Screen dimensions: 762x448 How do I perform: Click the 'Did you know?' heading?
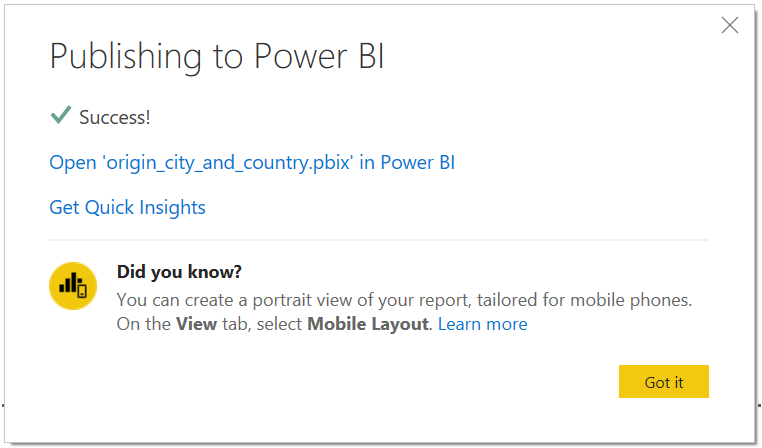pos(179,272)
